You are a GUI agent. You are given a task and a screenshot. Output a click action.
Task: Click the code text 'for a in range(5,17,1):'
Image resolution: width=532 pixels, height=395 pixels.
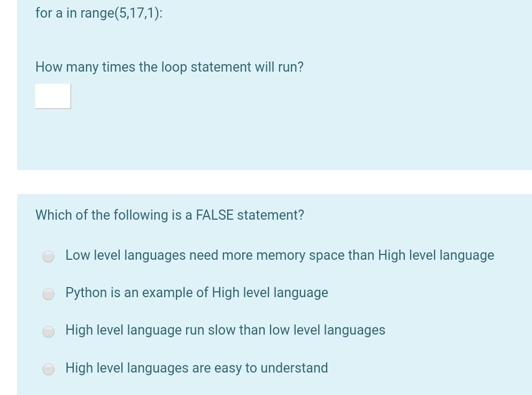tap(98, 13)
